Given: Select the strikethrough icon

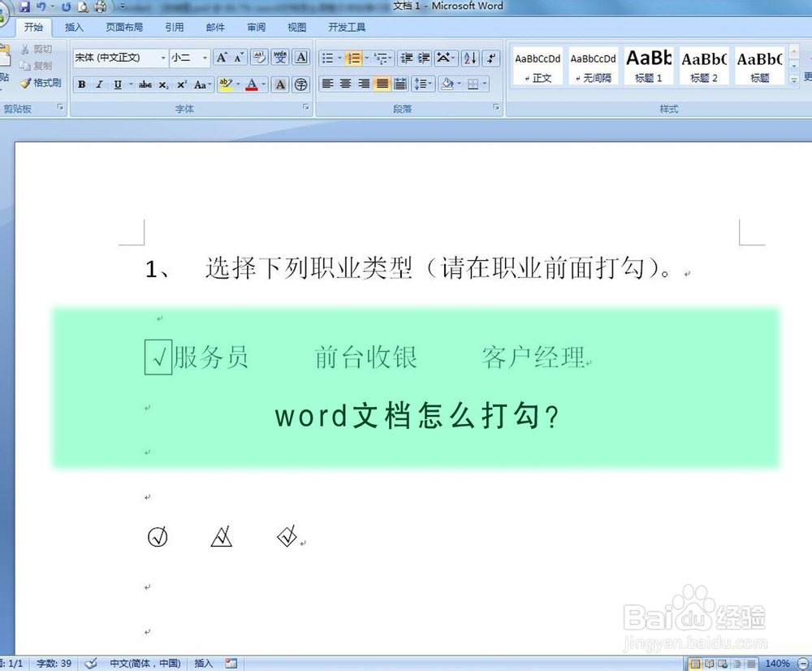Looking at the screenshot, I should [x=145, y=84].
